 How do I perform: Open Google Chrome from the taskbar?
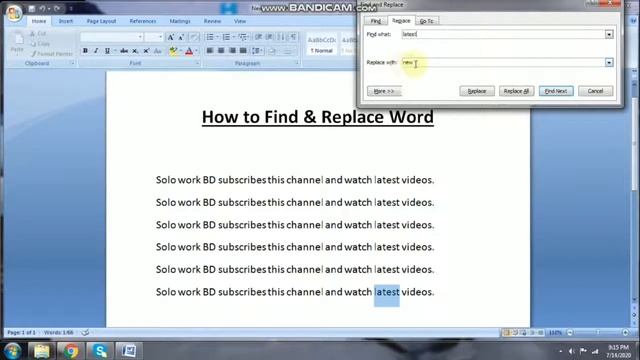coord(71,351)
